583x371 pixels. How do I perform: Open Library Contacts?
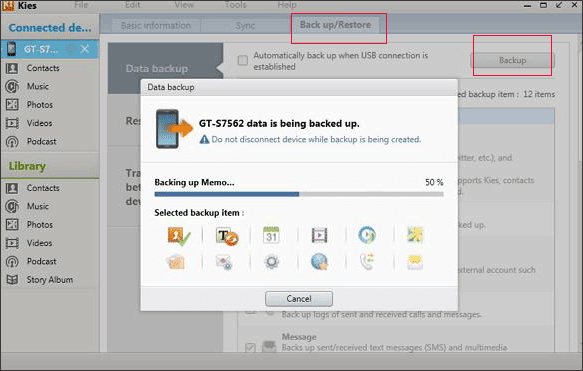43,188
